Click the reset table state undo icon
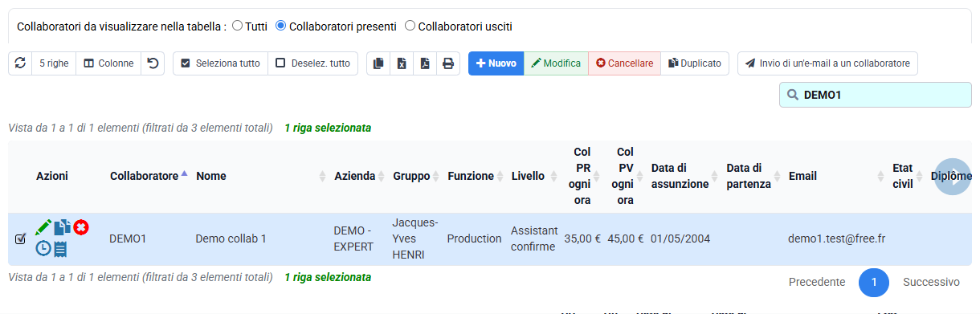Image resolution: width=980 pixels, height=314 pixels. [x=153, y=63]
